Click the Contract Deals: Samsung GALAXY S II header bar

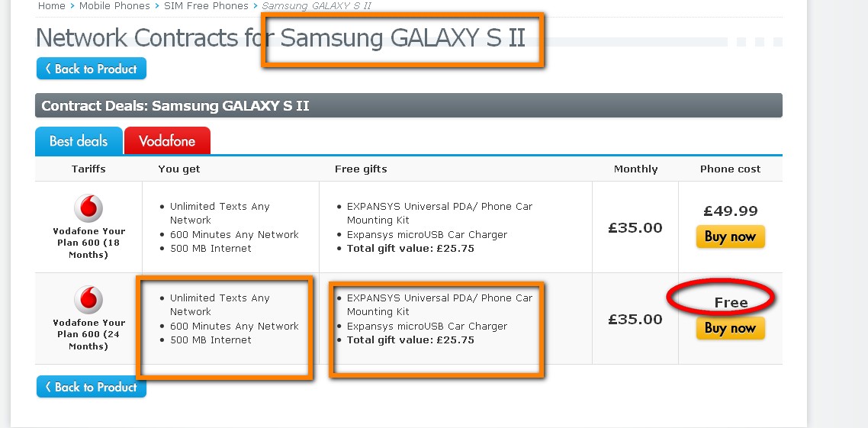(x=408, y=106)
